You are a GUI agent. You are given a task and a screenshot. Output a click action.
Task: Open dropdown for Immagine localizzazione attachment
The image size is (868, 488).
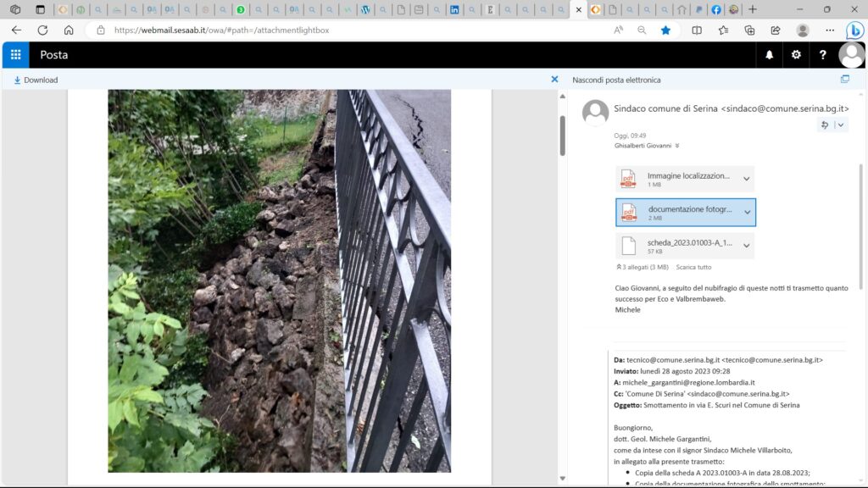[x=747, y=179]
